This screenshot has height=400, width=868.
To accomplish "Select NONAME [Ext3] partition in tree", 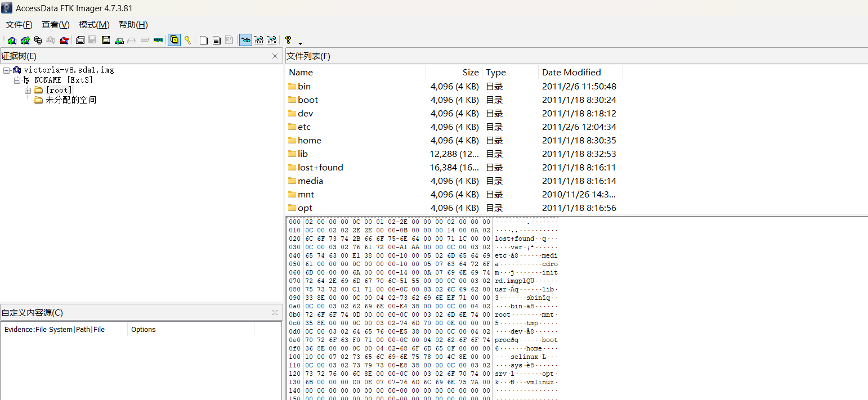I will 63,80.
